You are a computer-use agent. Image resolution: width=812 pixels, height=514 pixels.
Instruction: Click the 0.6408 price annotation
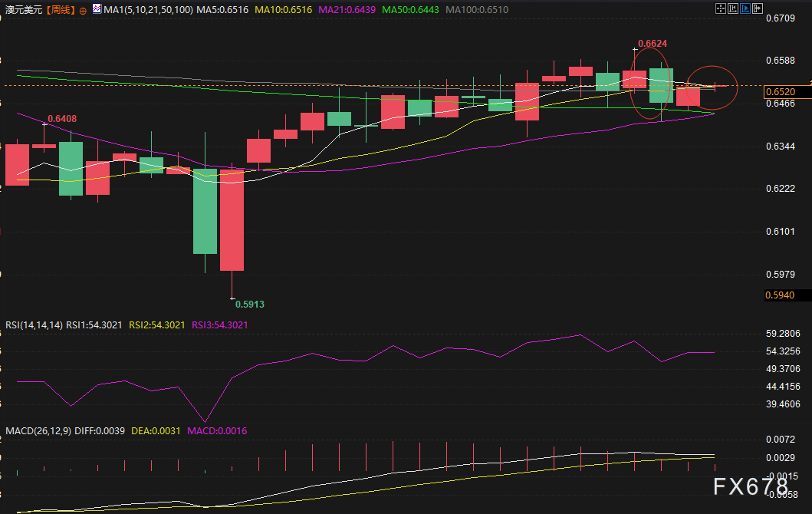[62, 119]
